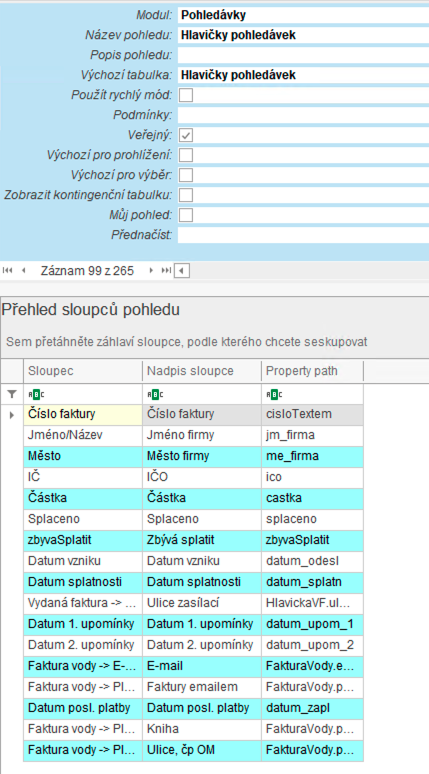Image resolution: width=429 pixels, height=774 pixels.
Task: Select the Číslo faktury cell in Sloupec
Action: pyautogui.click(x=82, y=415)
